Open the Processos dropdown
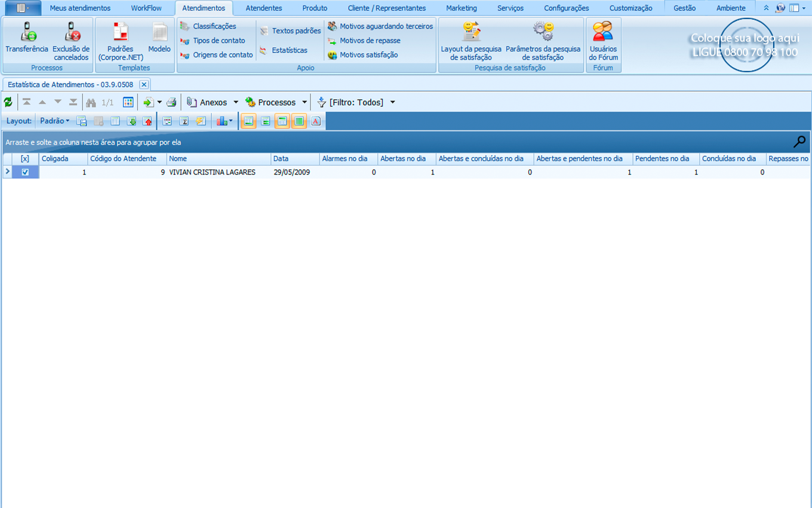Image resolution: width=812 pixels, height=508 pixels. [304, 102]
